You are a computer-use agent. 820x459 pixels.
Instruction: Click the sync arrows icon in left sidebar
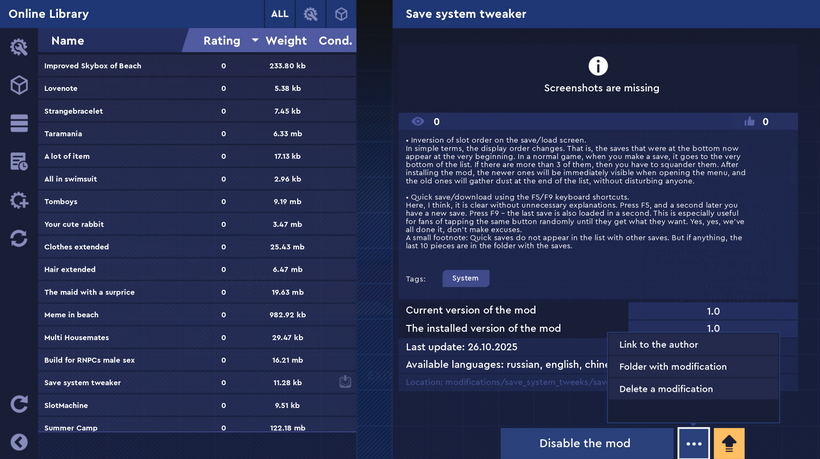tap(18, 238)
